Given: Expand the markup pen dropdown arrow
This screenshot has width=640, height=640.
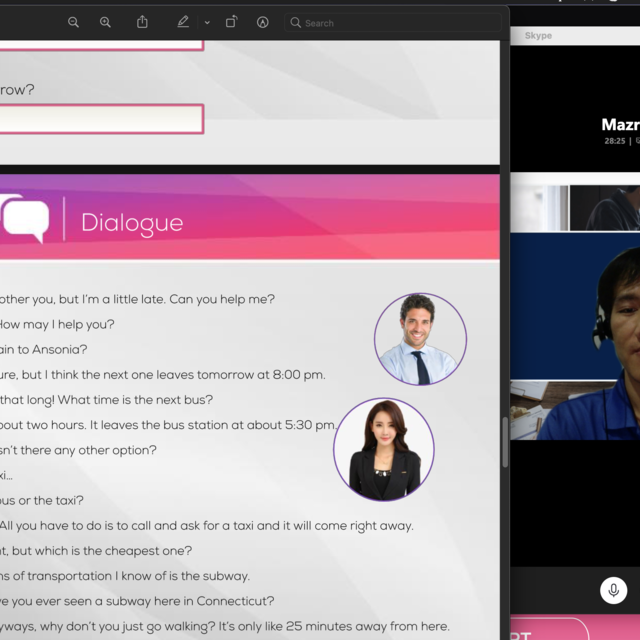Looking at the screenshot, I should coord(207,22).
